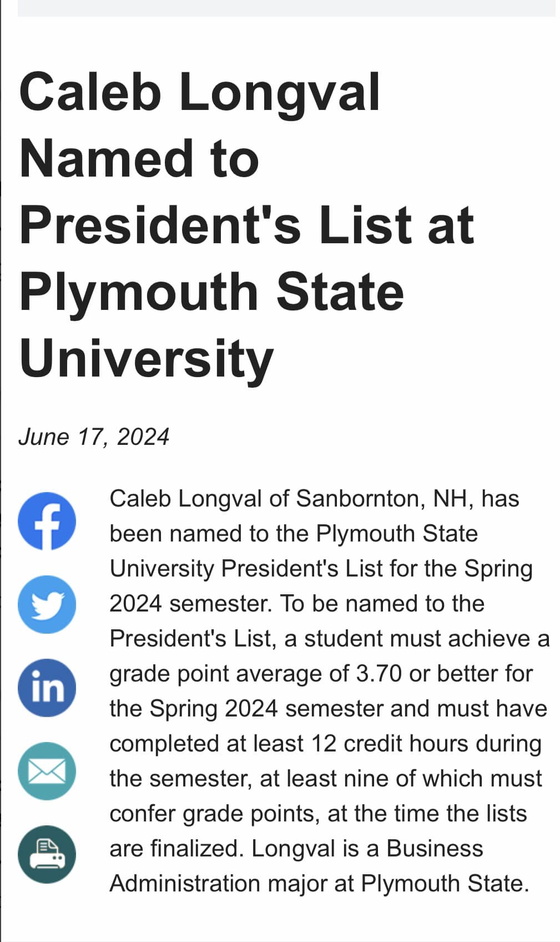Click "Named to" in the headline
560x942 pixels.
tap(139, 159)
